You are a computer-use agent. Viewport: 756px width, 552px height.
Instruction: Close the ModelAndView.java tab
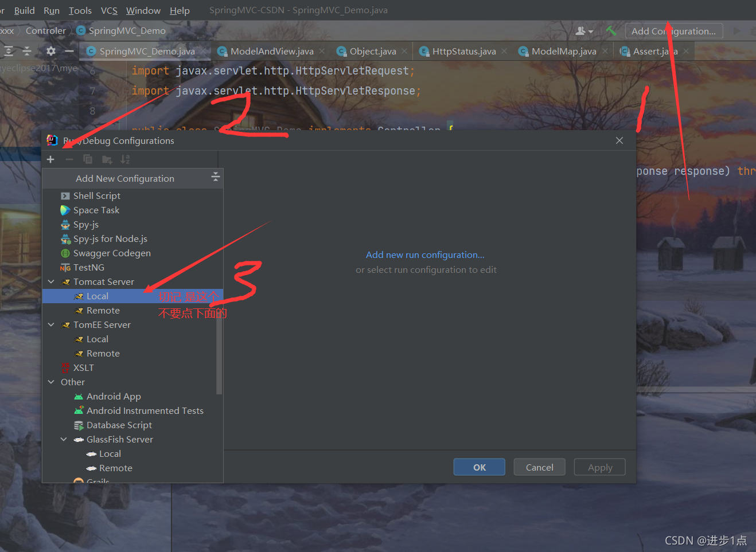(x=322, y=51)
